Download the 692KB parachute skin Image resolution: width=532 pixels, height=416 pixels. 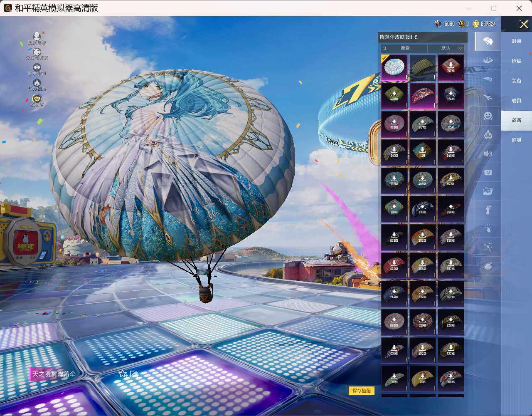tap(451, 265)
